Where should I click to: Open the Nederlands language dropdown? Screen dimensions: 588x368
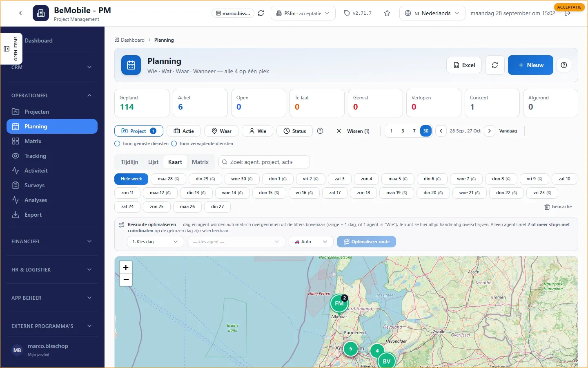pos(432,13)
